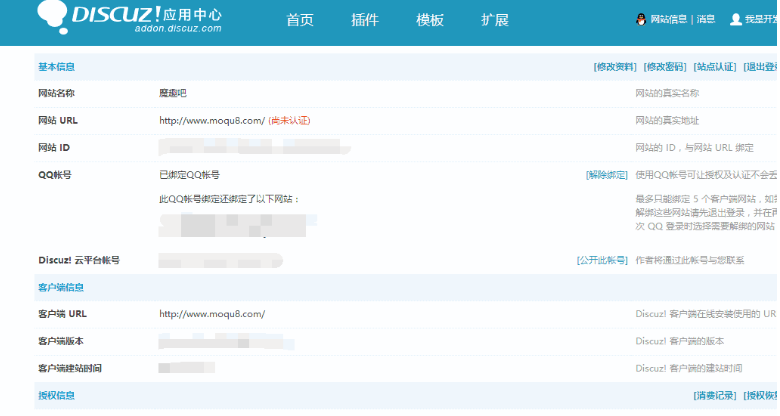
Task: Click the site name value 魔趣吧
Action: 173,93
